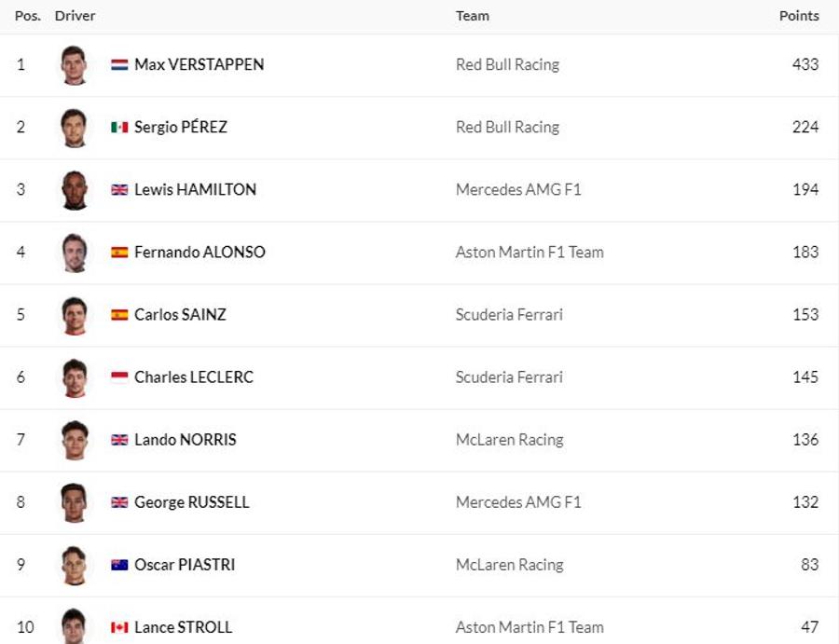Click the Monaco flag next to Charles Leclerc
Screen dimensions: 839x644
[119, 377]
